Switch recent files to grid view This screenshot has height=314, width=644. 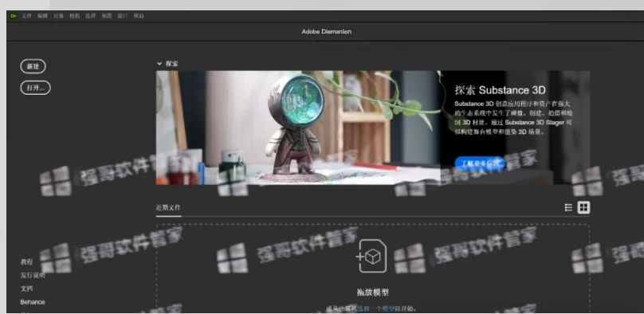(x=583, y=208)
